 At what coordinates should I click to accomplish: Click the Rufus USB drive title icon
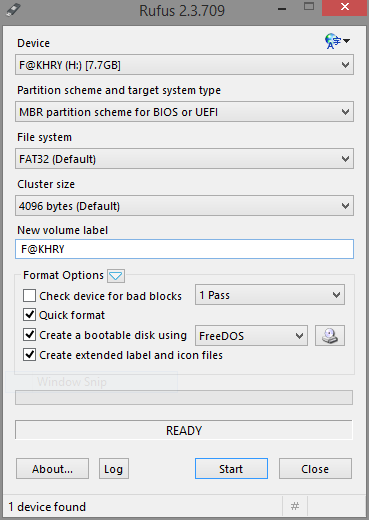[x=13, y=10]
